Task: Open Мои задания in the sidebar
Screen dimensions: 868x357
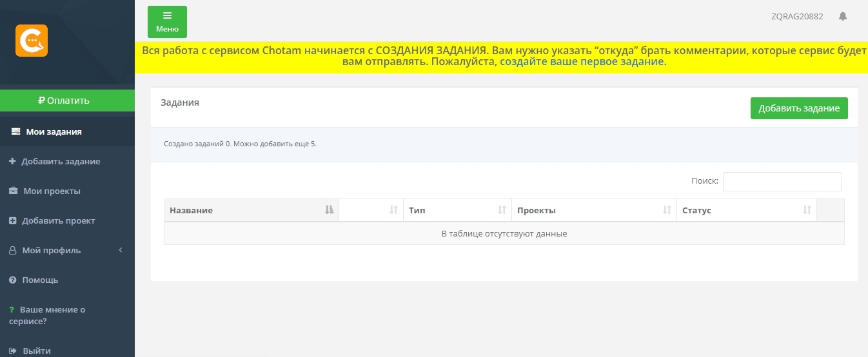Action: click(54, 132)
